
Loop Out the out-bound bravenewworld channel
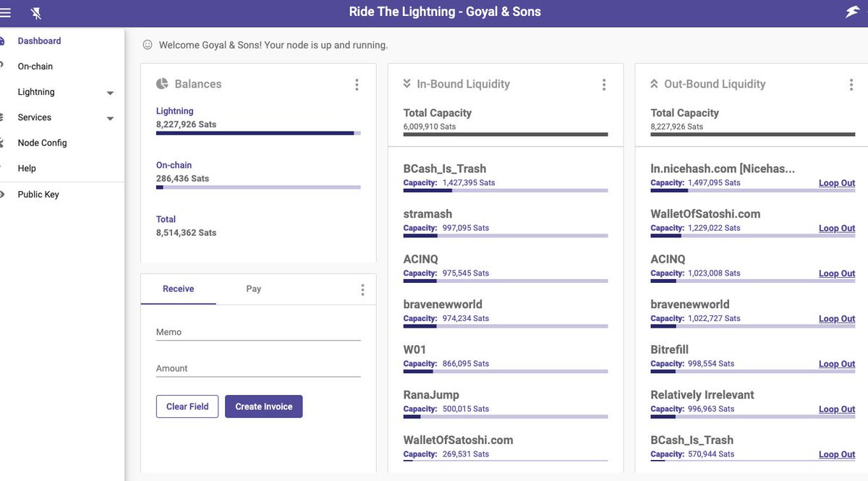(837, 319)
